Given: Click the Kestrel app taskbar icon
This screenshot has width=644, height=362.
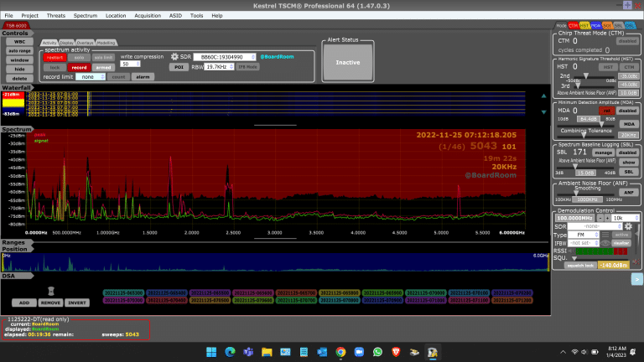Looking at the screenshot, I should (433, 352).
